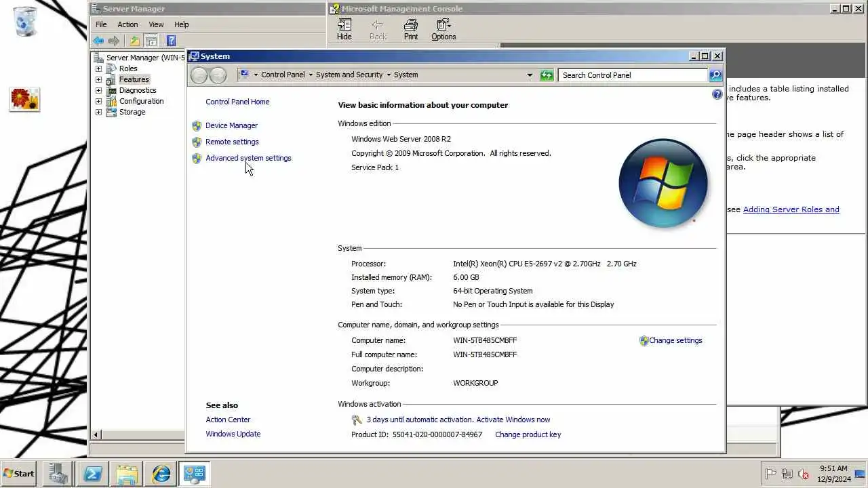The height and width of the screenshot is (488, 868).
Task: Click the Server Manager tree scrollbar left arrow
Action: (96, 435)
